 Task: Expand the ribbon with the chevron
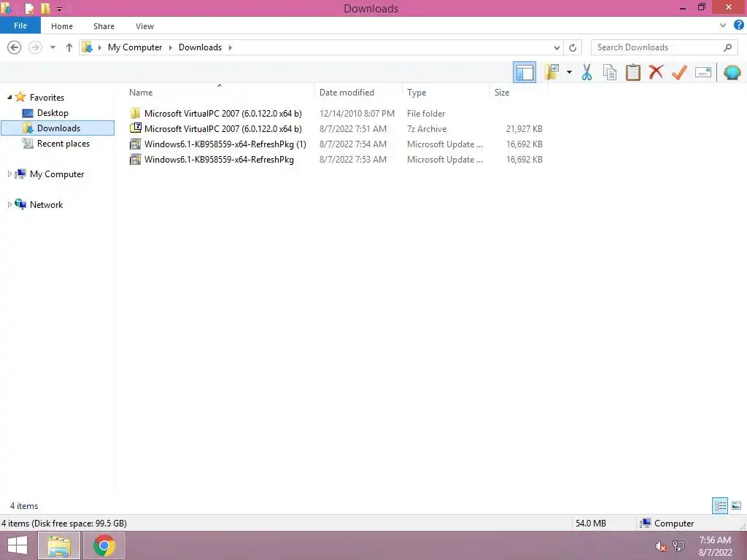[723, 26]
